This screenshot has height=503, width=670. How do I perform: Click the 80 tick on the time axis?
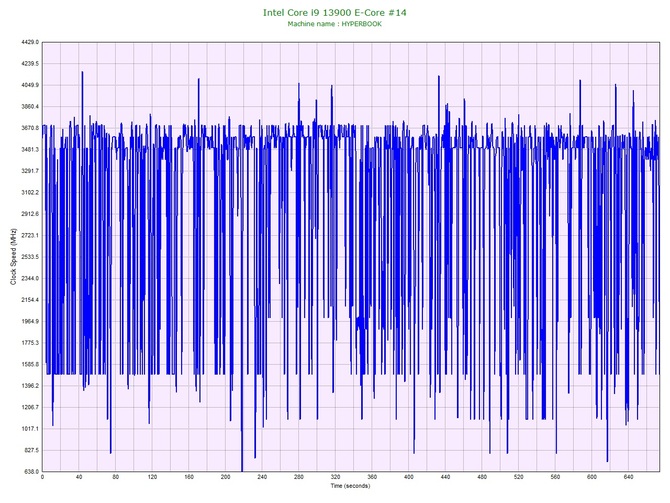pyautogui.click(x=115, y=477)
